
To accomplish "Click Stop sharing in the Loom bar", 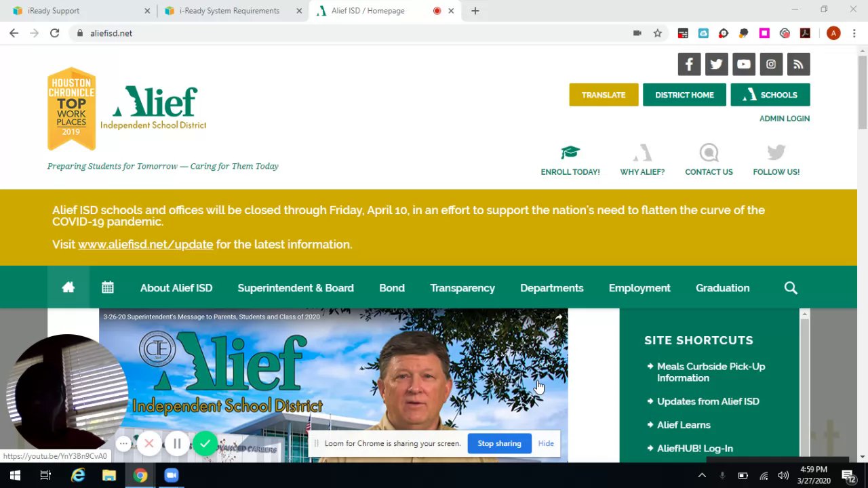I will click(x=499, y=443).
